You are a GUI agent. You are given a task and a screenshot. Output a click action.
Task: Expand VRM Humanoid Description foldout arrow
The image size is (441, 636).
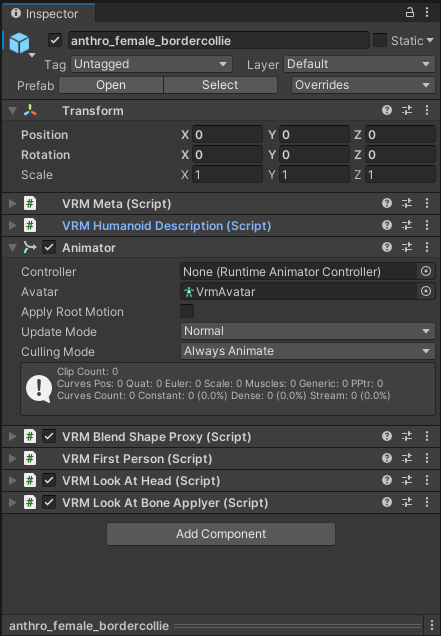pyautogui.click(x=13, y=225)
